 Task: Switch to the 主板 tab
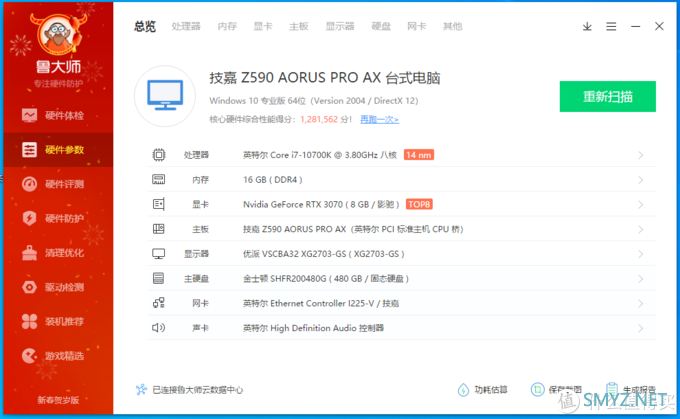[x=299, y=26]
